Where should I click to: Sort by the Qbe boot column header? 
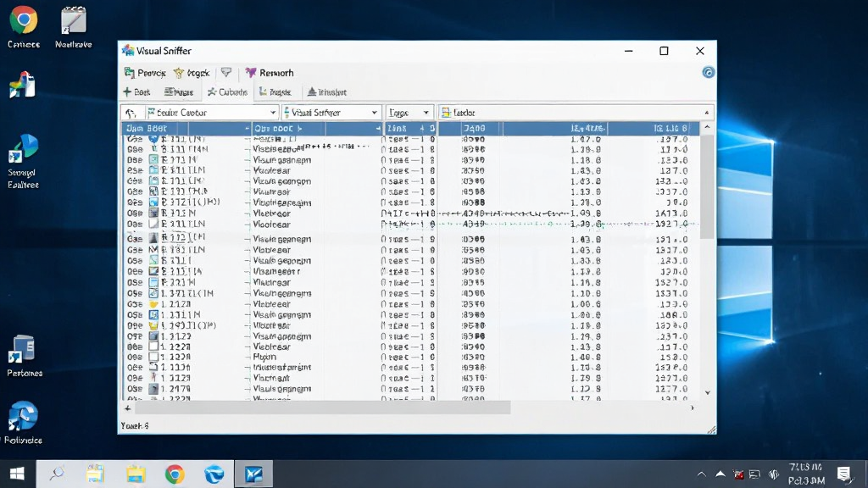point(317,129)
